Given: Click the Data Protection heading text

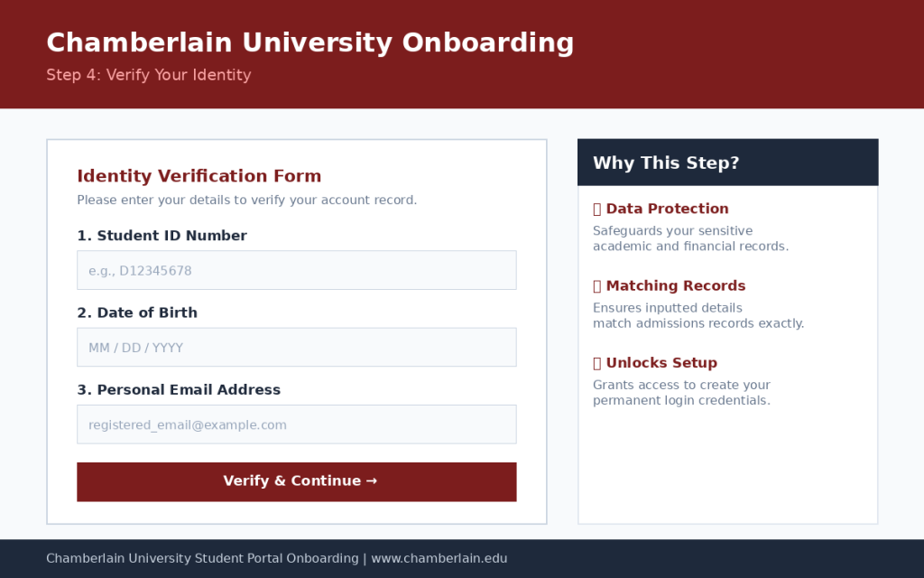Looking at the screenshot, I should click(667, 209).
